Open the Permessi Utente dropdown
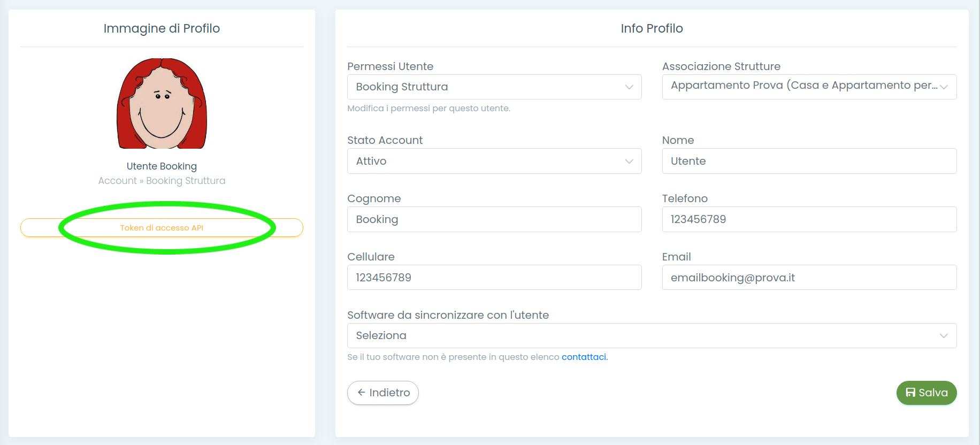The image size is (980, 445). [x=494, y=87]
